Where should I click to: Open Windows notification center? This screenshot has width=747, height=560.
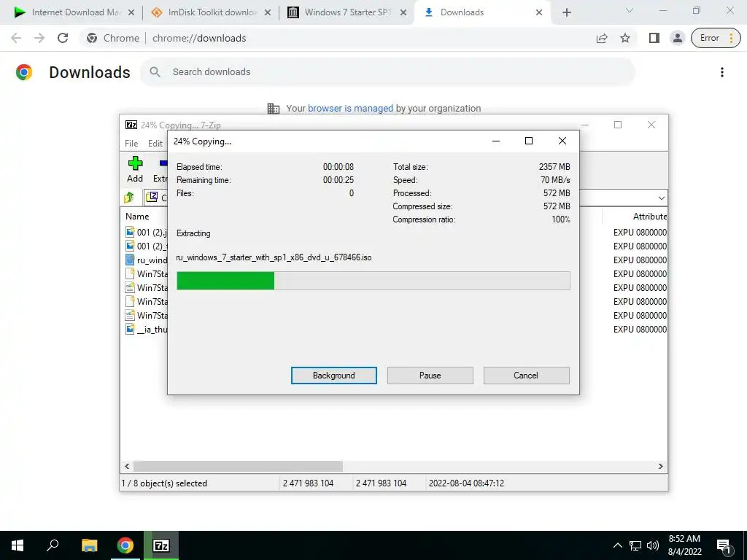(x=724, y=545)
